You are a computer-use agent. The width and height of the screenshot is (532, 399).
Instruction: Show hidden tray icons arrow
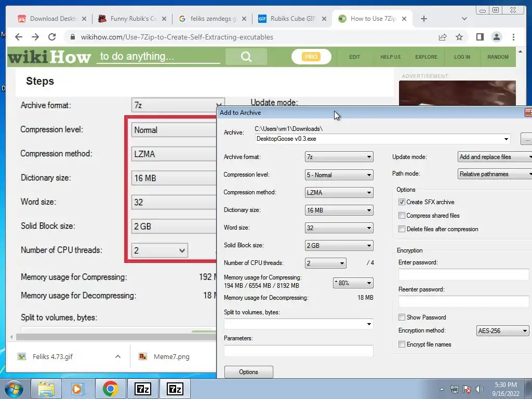pyautogui.click(x=442, y=390)
